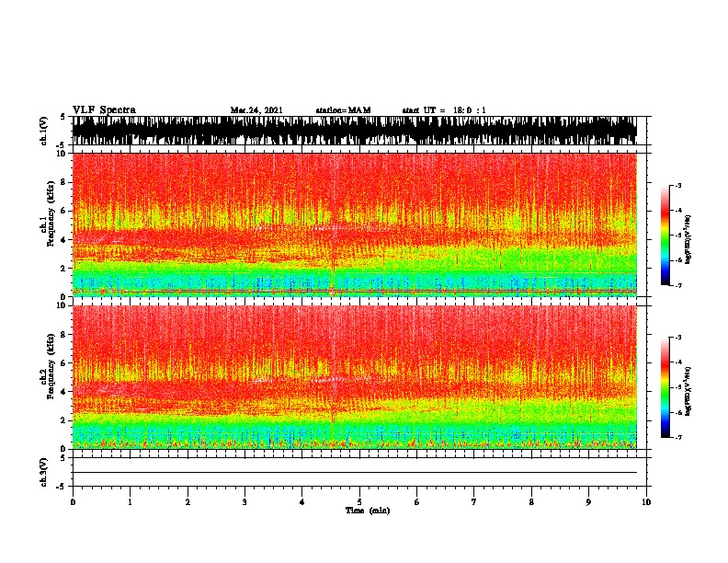Viewport: 728px width, 563px height.
Task: Click the 'ch.3(V)' vertical axis label
Action: pos(44,473)
